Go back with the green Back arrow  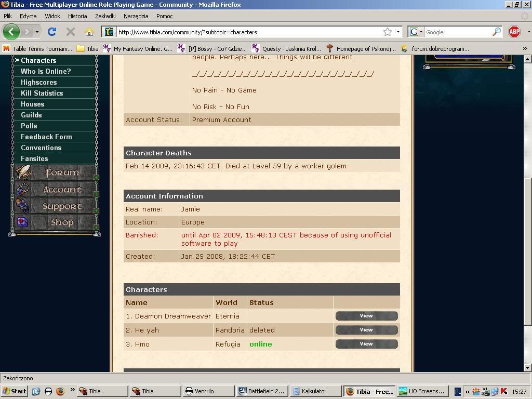pos(11,32)
